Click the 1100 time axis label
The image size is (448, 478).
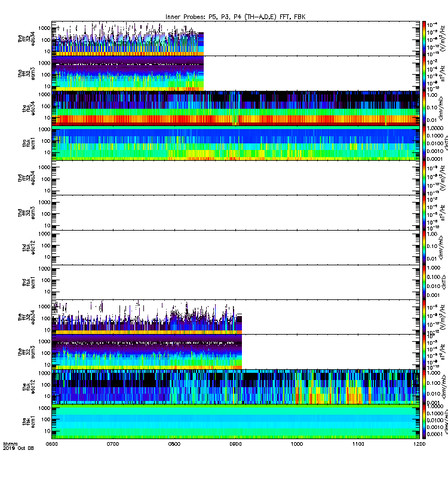pos(358,444)
